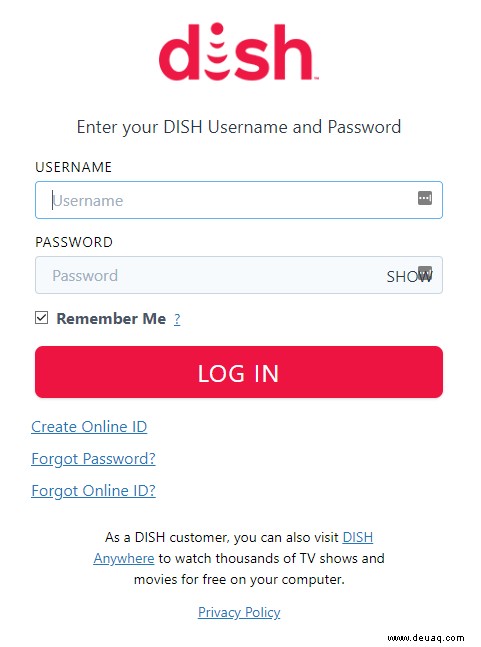Open the question mark help link
The height and width of the screenshot is (647, 481).
(177, 319)
